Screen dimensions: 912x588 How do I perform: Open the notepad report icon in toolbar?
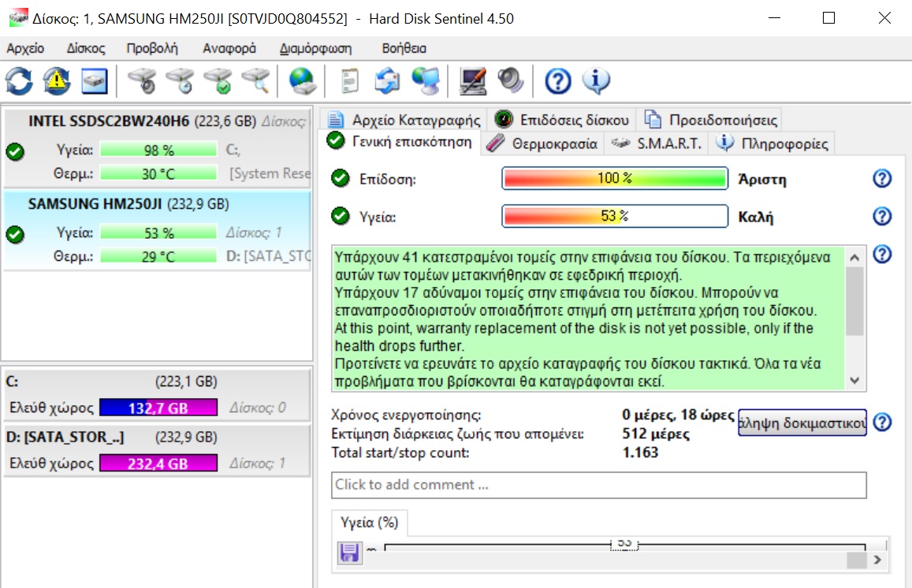click(349, 80)
